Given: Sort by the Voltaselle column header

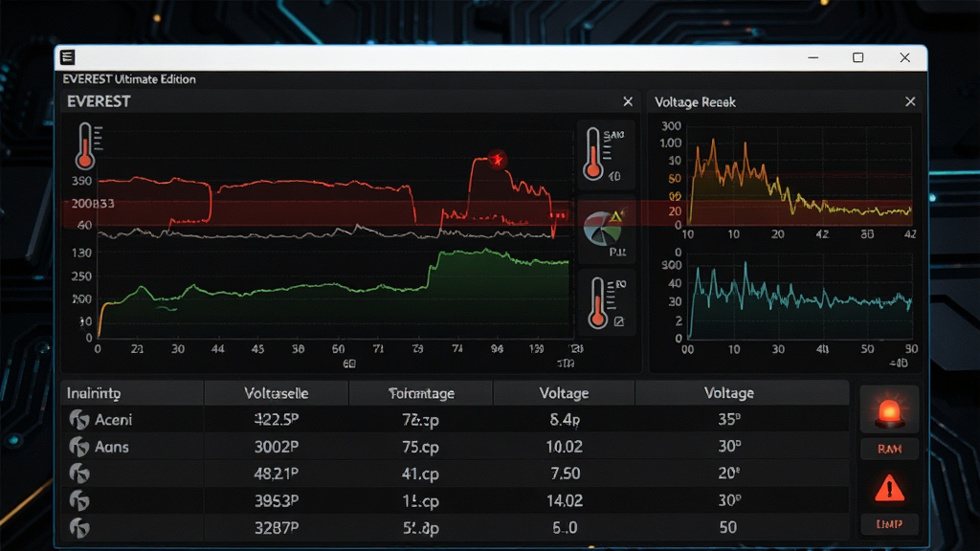Looking at the screenshot, I should (277, 393).
